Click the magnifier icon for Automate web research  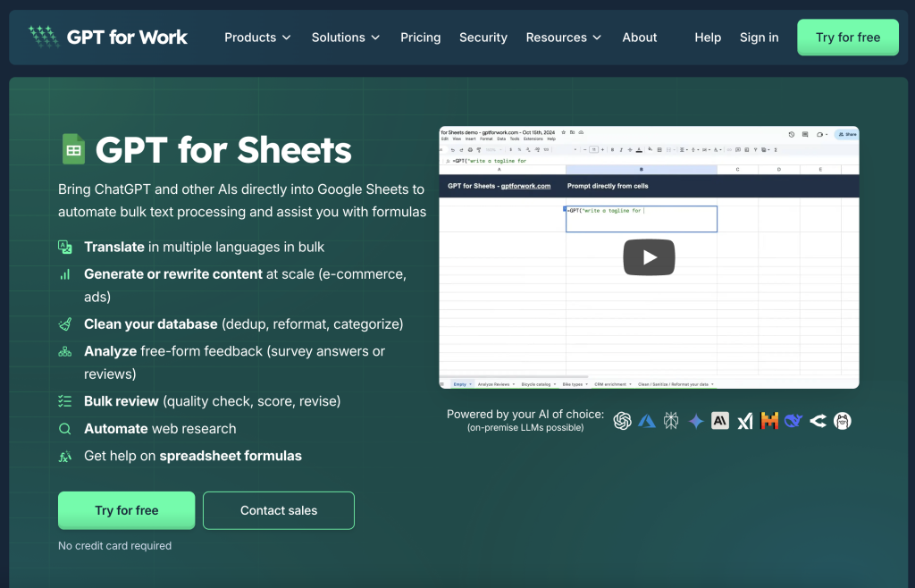[64, 429]
